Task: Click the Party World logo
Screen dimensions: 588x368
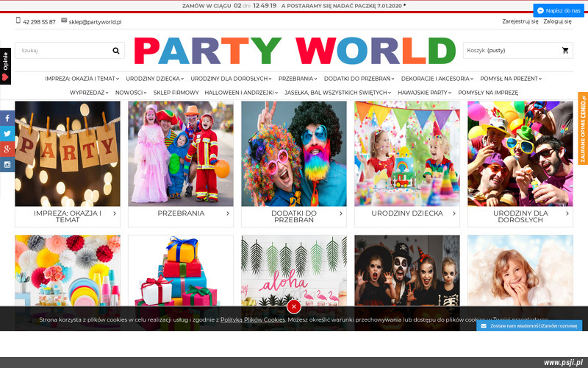Action: click(295, 51)
